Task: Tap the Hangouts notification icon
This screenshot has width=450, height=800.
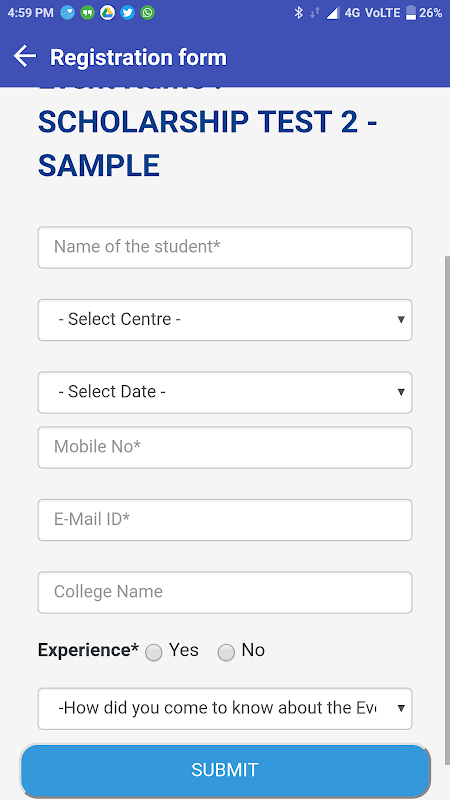Action: click(x=87, y=13)
